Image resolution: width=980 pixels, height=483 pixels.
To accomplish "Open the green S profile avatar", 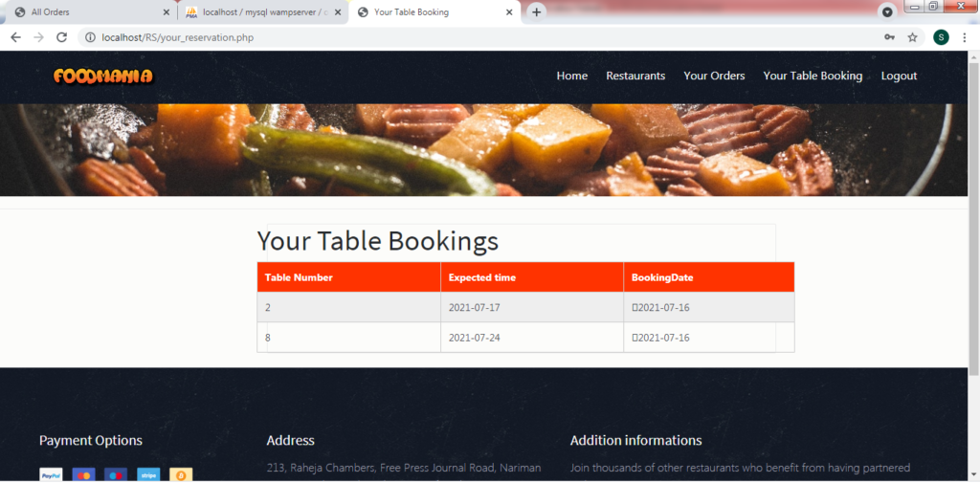I will pos(942,37).
